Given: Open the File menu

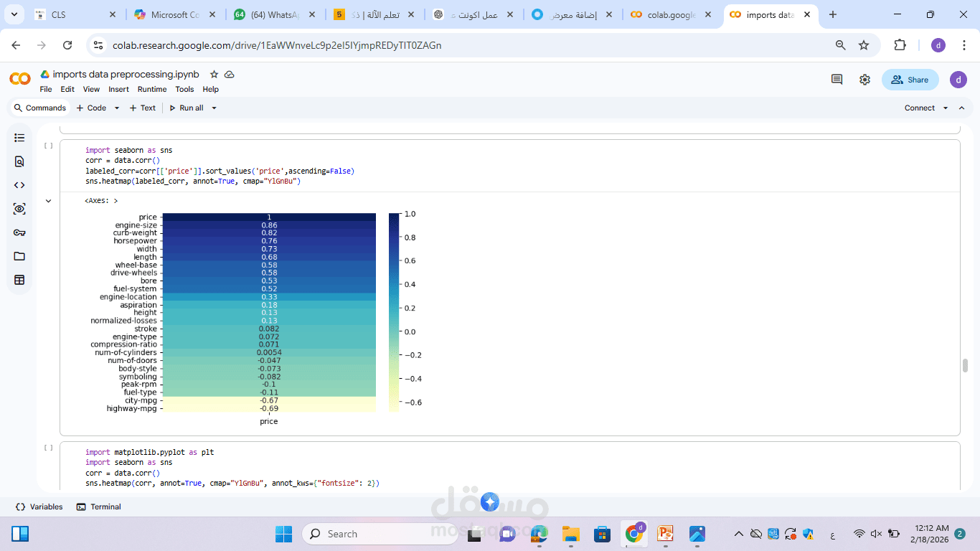Looking at the screenshot, I should pyautogui.click(x=46, y=90).
